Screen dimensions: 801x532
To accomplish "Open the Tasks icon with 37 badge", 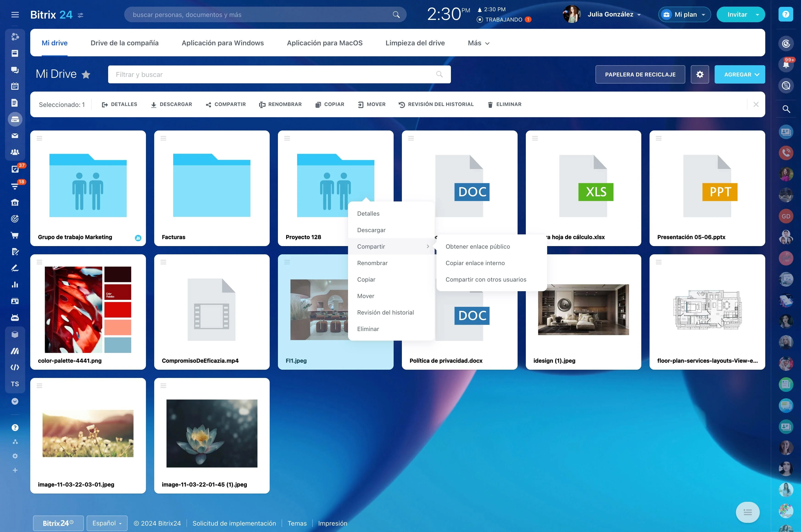I will [x=15, y=169].
